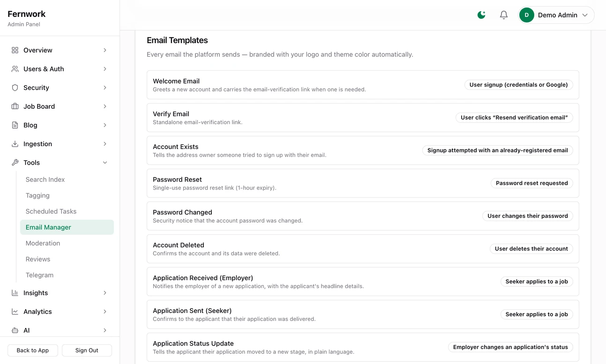Collapse the Tools section chevron
Image resolution: width=606 pixels, height=364 pixels.
pyautogui.click(x=105, y=163)
